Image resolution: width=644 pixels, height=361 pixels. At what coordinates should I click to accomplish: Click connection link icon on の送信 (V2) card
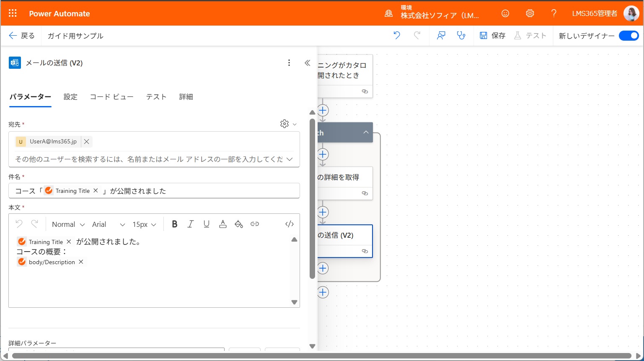pyautogui.click(x=365, y=251)
